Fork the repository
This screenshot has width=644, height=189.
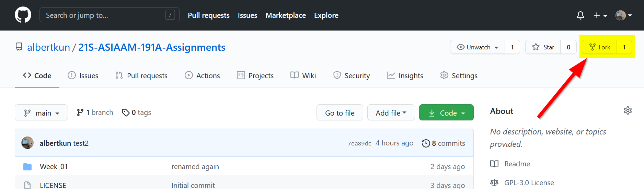pyautogui.click(x=600, y=47)
